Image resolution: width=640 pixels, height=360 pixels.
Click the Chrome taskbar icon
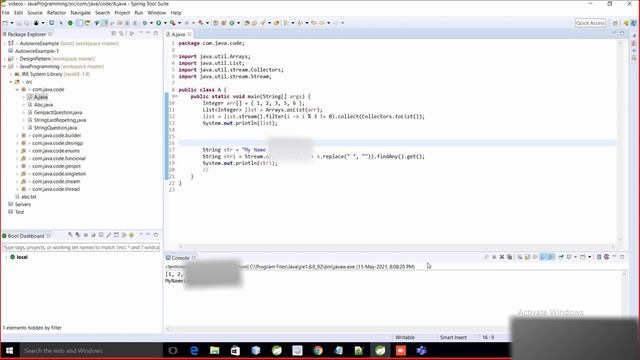318,351
